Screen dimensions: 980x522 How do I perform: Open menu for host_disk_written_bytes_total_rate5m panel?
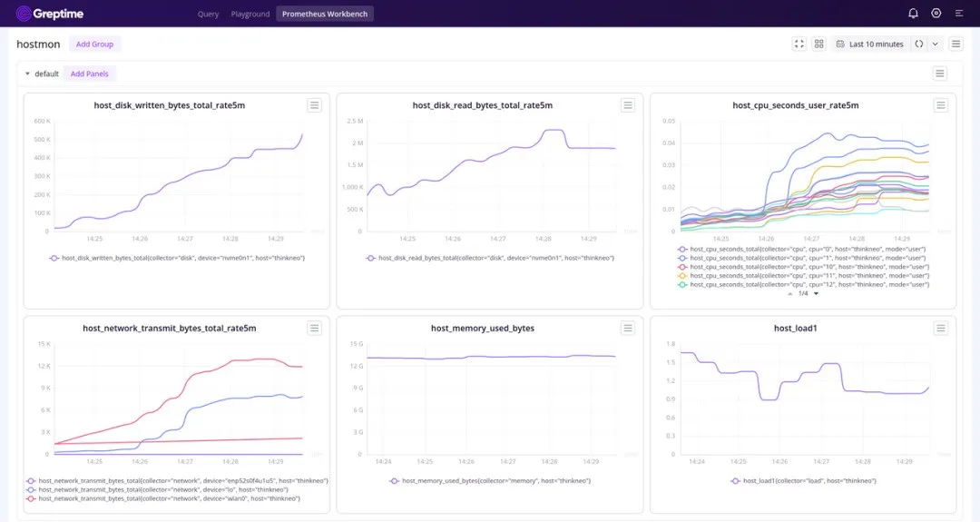[314, 105]
